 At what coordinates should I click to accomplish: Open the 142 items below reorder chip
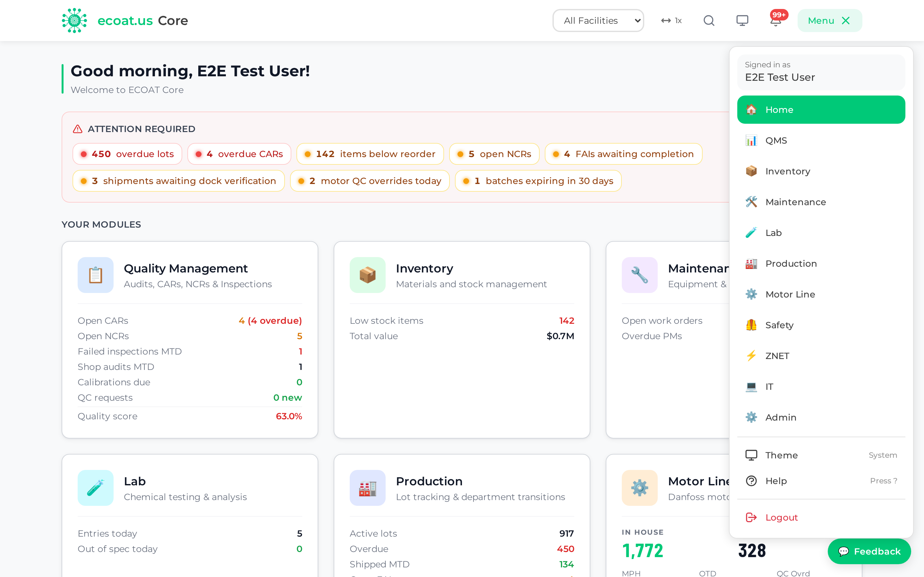pos(370,154)
